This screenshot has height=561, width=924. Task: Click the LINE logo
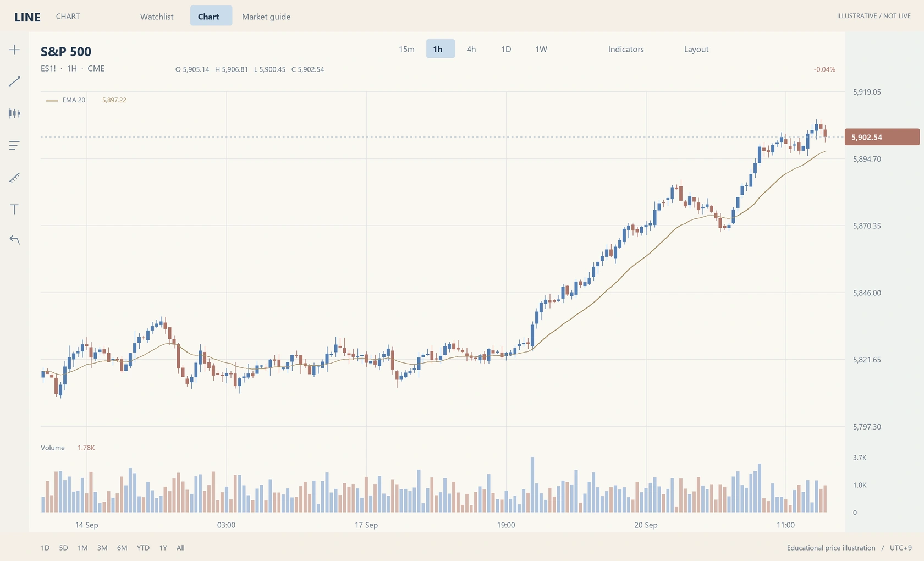28,17
